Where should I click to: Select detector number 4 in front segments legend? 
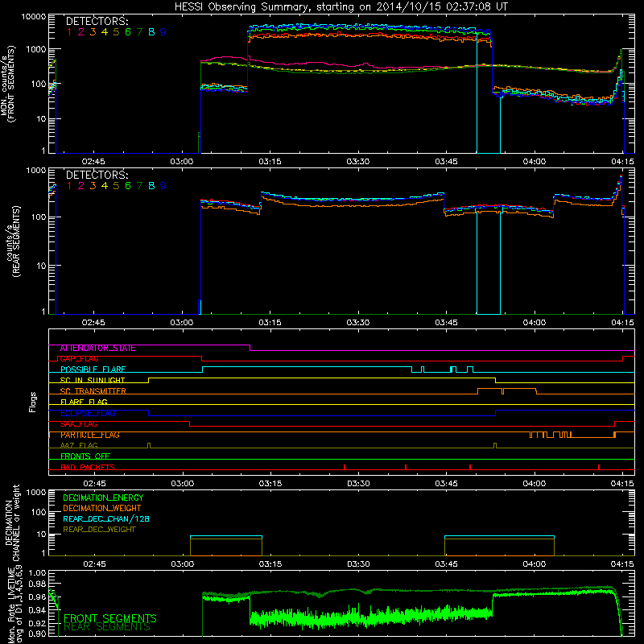click(x=105, y=32)
